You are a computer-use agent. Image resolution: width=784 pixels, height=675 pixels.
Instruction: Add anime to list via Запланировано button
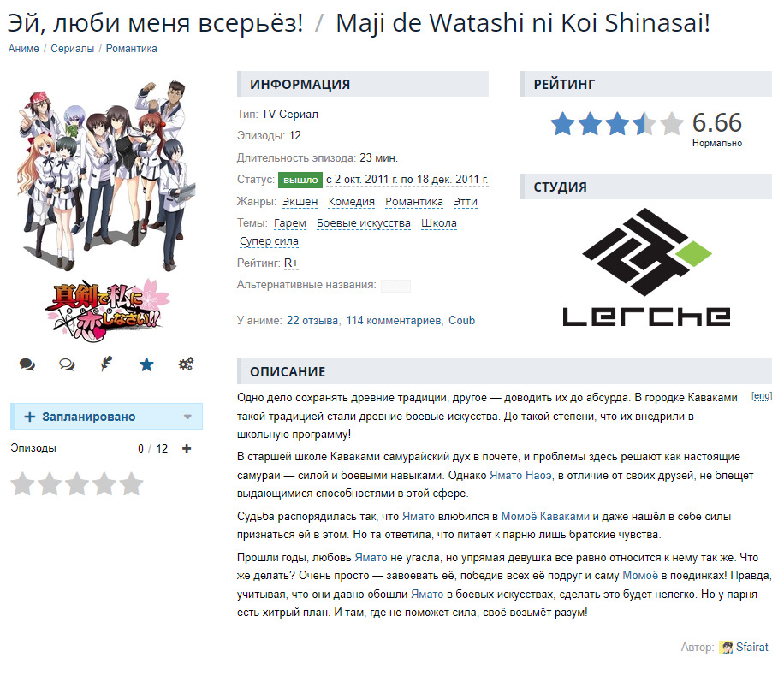[89, 417]
